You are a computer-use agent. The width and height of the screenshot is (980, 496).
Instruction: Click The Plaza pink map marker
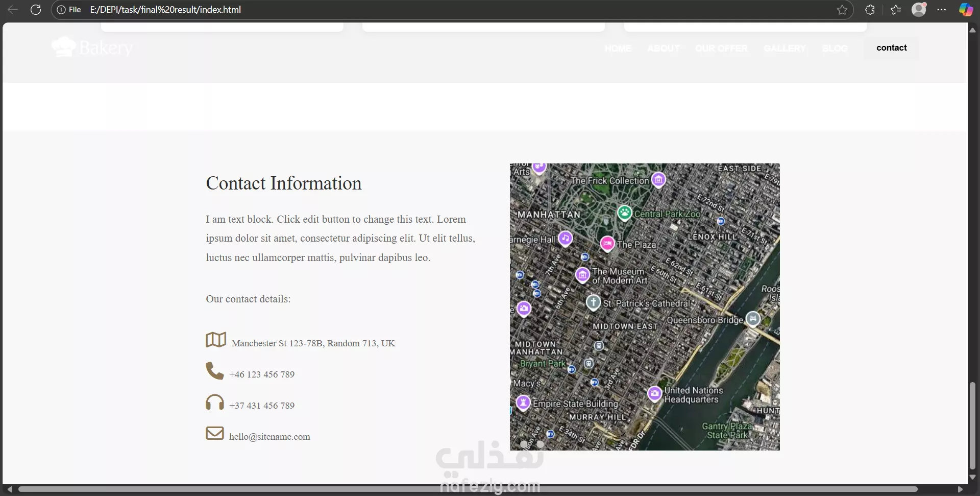(x=607, y=244)
